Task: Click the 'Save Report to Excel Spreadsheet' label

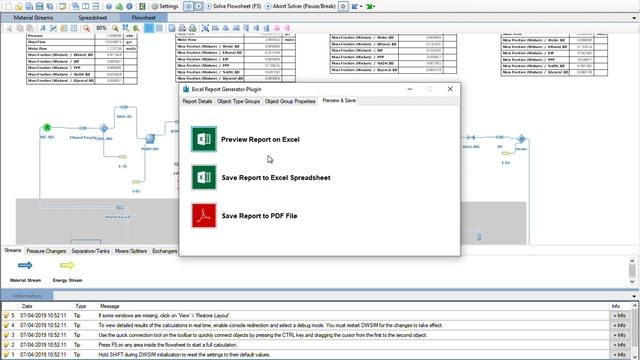Action: [276, 178]
